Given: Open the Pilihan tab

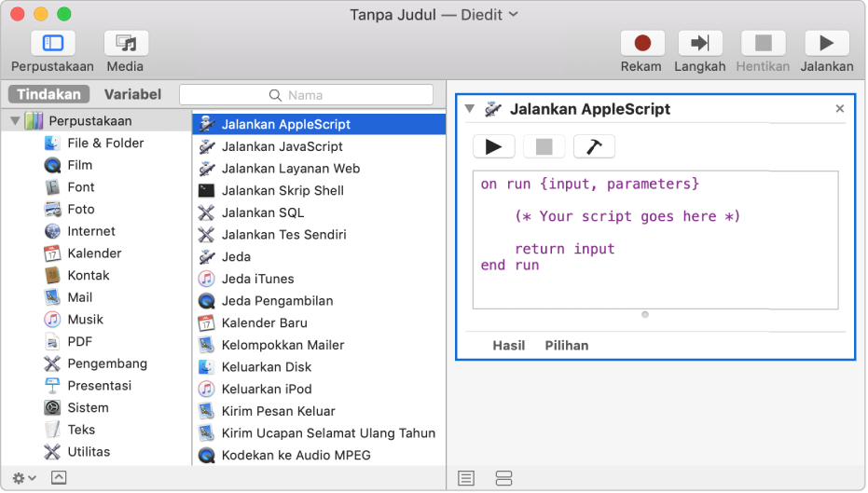Looking at the screenshot, I should click(567, 346).
